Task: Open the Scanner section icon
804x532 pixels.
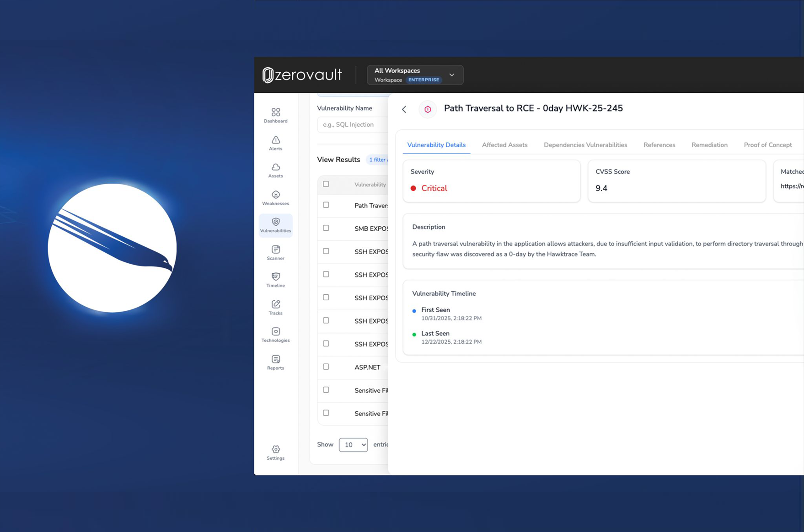Action: (x=275, y=253)
